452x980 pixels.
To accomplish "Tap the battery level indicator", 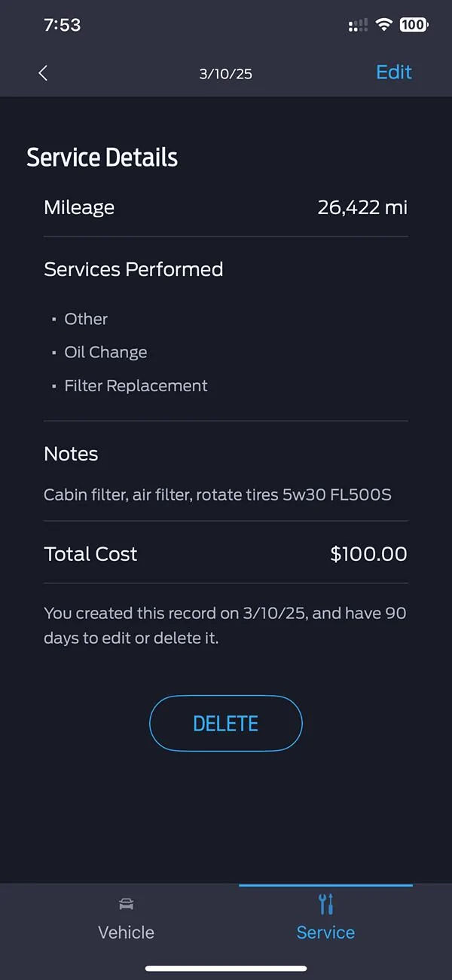I will tap(413, 25).
